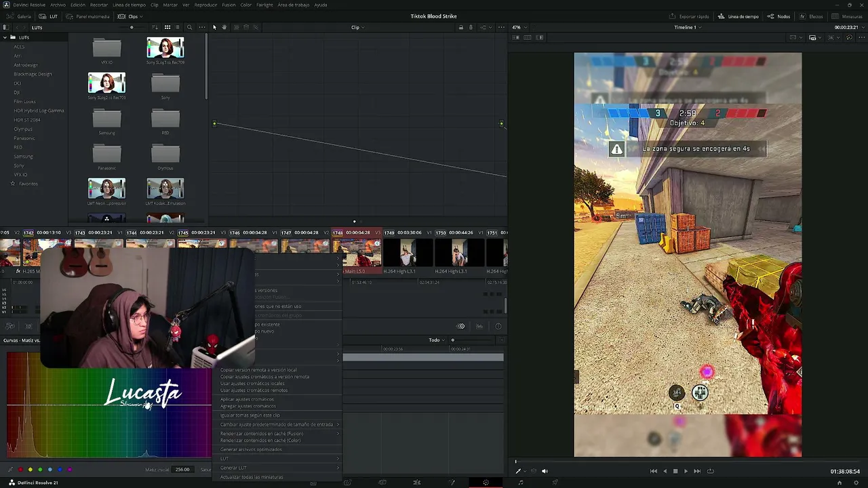Select the Film Looks LUT folder
This screenshot has width=868, height=488.
pyautogui.click(x=24, y=102)
